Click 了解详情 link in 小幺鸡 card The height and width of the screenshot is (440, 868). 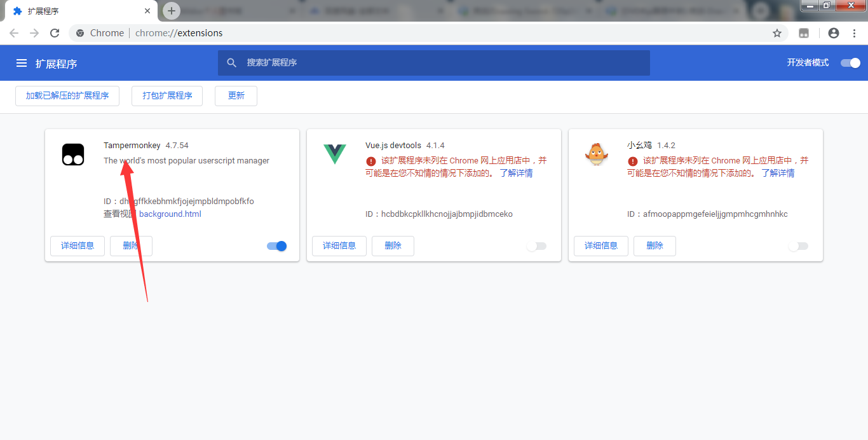(x=778, y=173)
